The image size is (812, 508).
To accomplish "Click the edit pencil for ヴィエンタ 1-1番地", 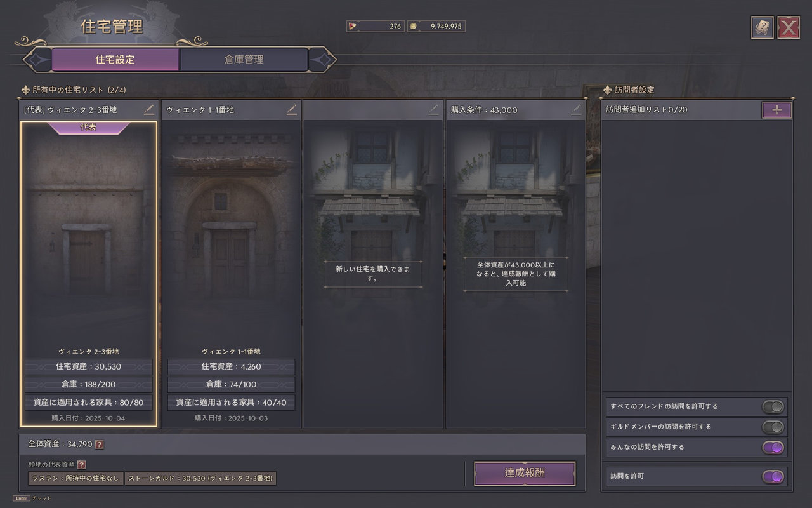I will click(292, 109).
